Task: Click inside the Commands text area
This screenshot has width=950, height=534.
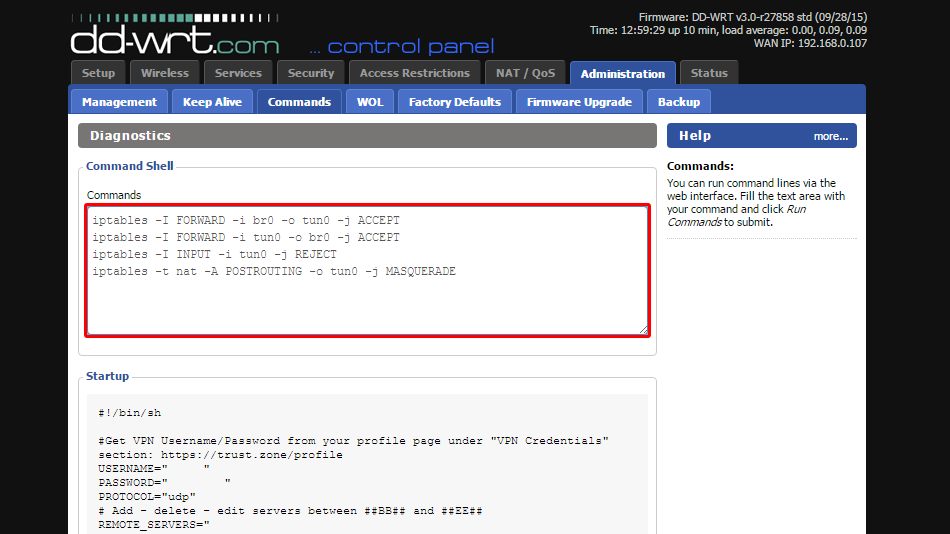Action: point(367,270)
